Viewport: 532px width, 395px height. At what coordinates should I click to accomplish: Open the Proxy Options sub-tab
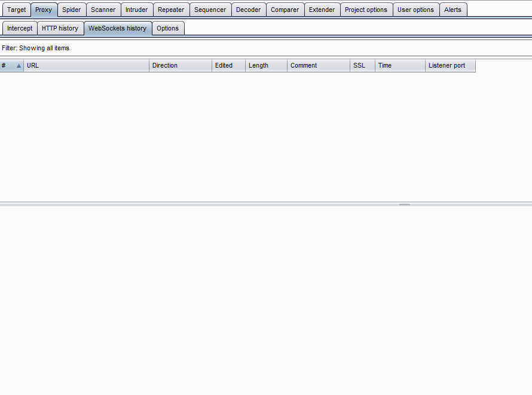[x=167, y=28]
